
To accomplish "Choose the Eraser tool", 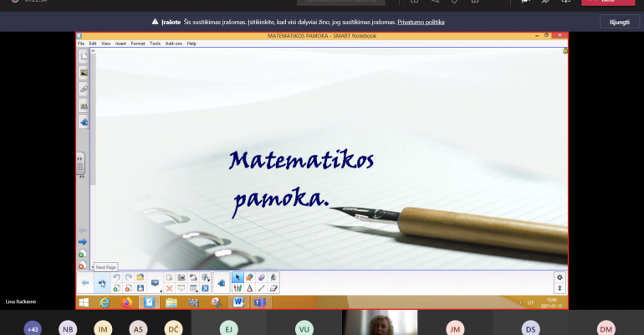I will [x=273, y=288].
